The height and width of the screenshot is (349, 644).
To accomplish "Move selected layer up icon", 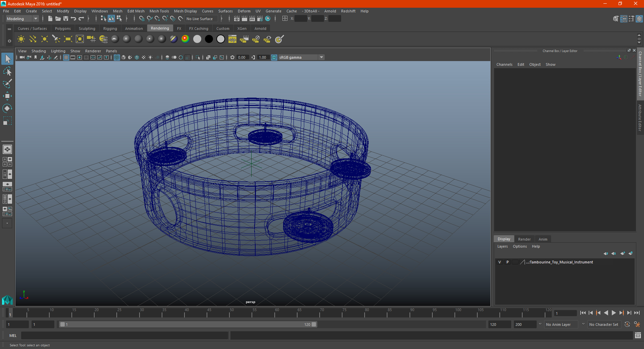I will (x=606, y=253).
